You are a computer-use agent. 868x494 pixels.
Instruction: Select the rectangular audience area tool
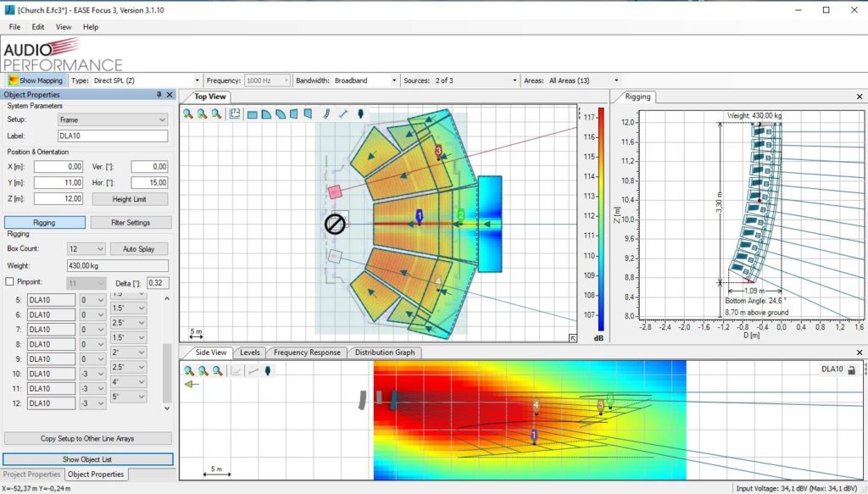tap(253, 114)
